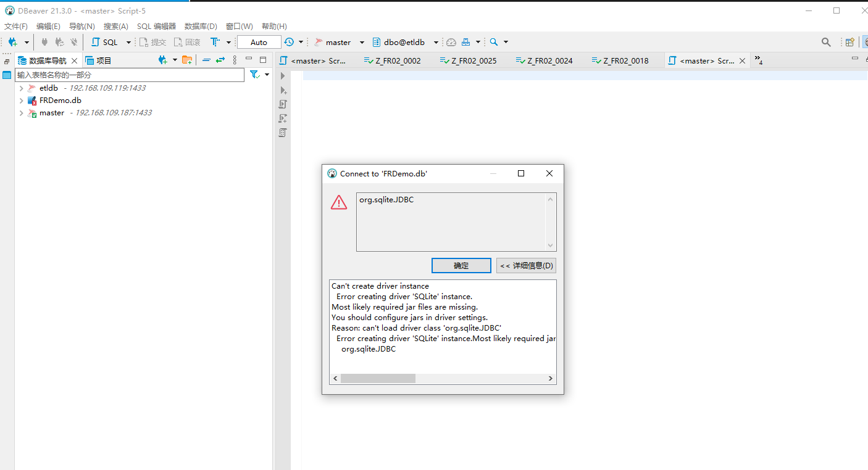Screen dimensions: 868x470
Task: Click the new folder icon in navigator
Action: point(187,60)
